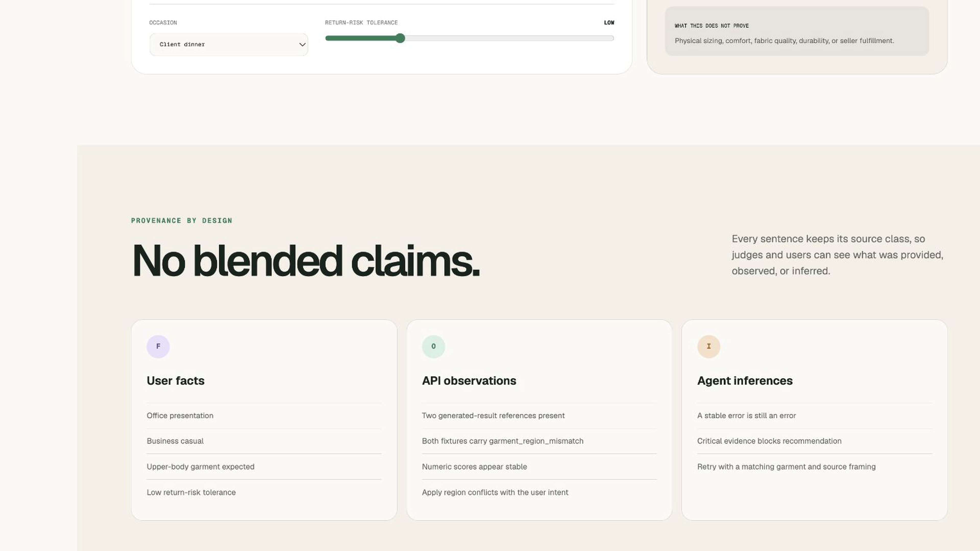The image size is (980, 551).
Task: Select the API observations card heading
Action: point(469,381)
